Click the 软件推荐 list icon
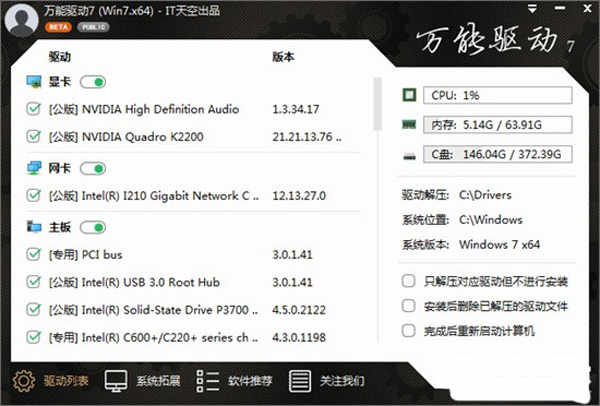 [208, 381]
